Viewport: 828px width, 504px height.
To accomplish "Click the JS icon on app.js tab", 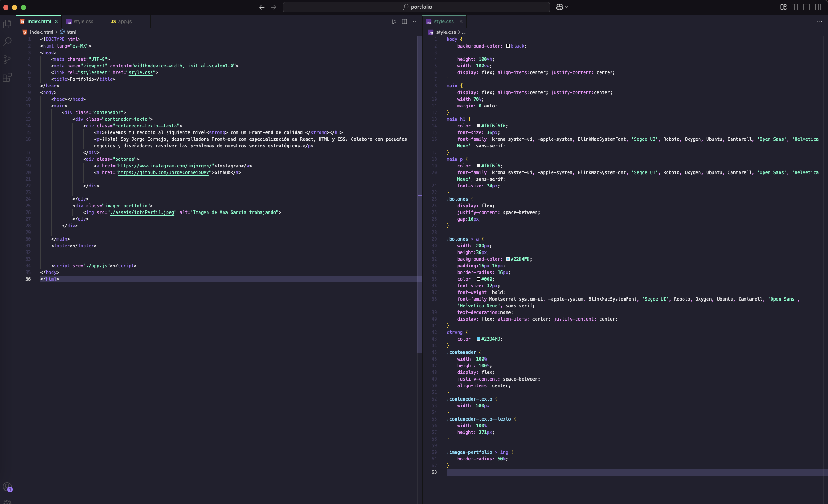I will click(x=113, y=21).
